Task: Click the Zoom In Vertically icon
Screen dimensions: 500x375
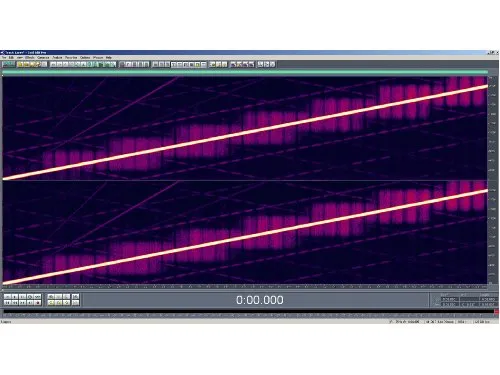Action: tap(76, 297)
